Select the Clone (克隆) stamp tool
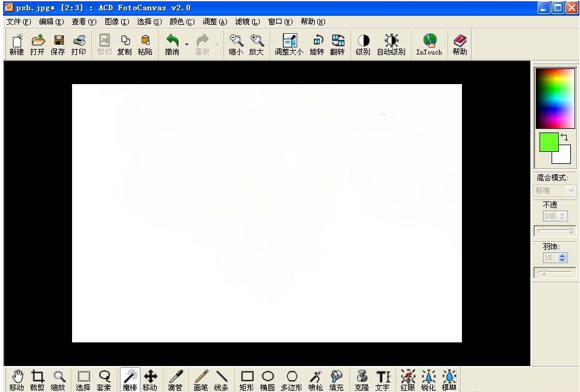Image resolution: width=580 pixels, height=392 pixels. (x=361, y=379)
